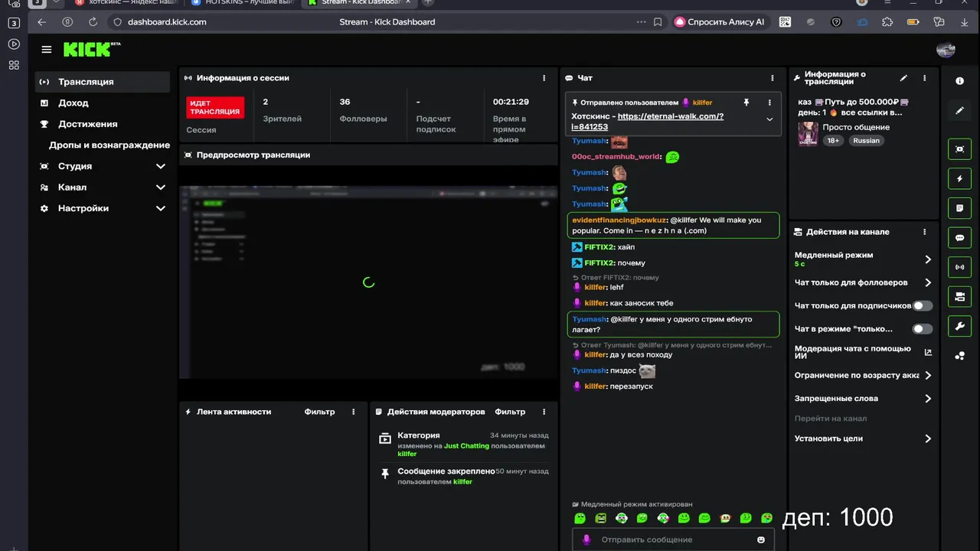Image resolution: width=980 pixels, height=551 pixels.
Task: Click the browser address bar dashboard.kick.com
Action: tap(167, 22)
